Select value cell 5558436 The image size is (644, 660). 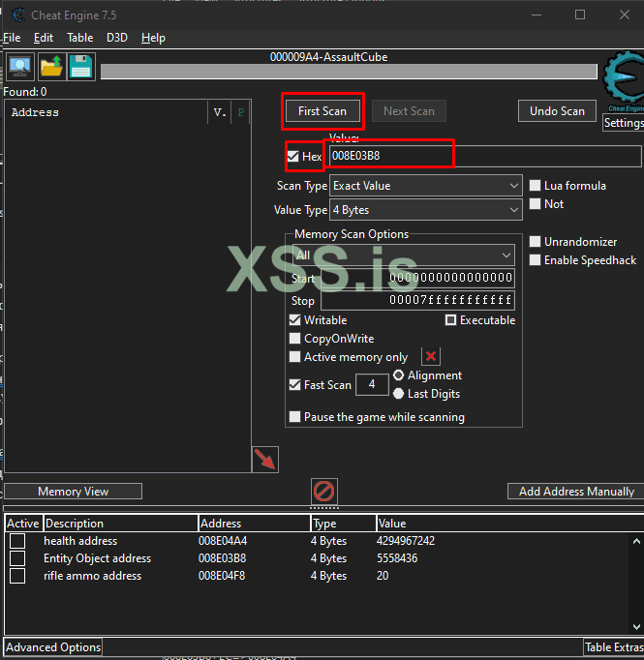tap(397, 558)
